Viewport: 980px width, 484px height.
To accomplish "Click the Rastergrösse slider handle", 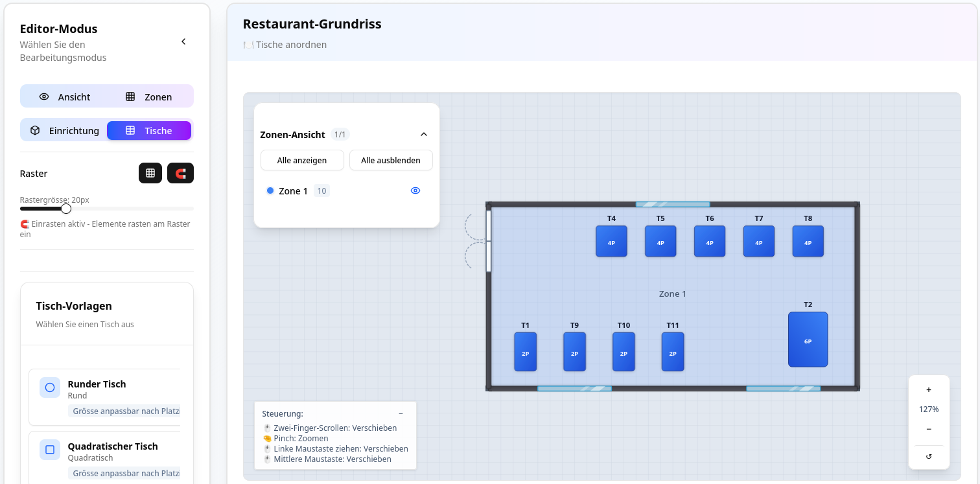I will click(x=66, y=209).
